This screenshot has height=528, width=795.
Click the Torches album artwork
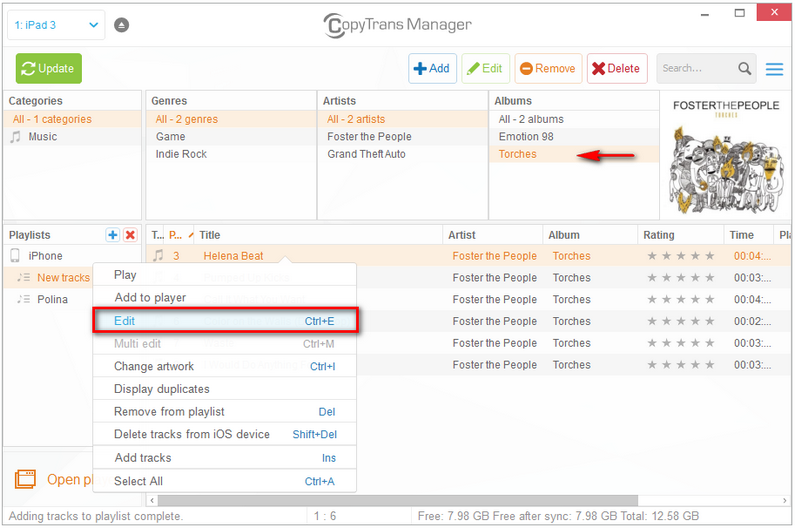(x=726, y=156)
